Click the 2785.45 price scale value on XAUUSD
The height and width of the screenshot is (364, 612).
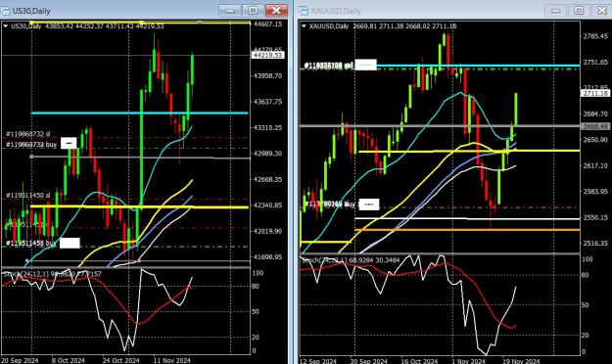[595, 36]
